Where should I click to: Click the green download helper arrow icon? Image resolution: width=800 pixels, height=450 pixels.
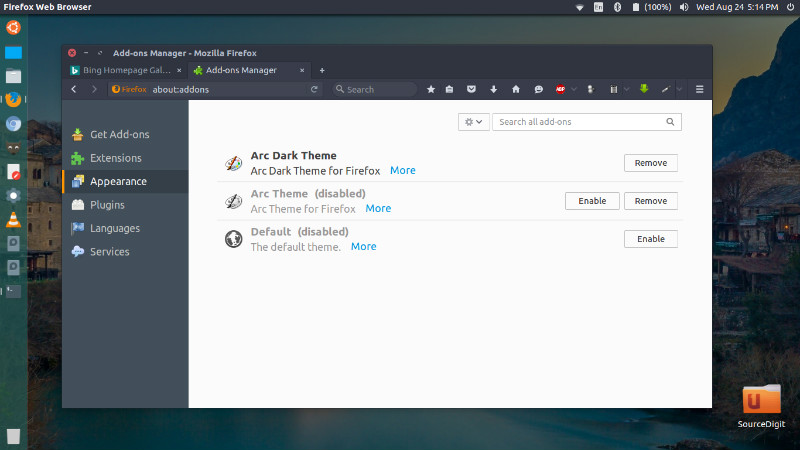(644, 89)
